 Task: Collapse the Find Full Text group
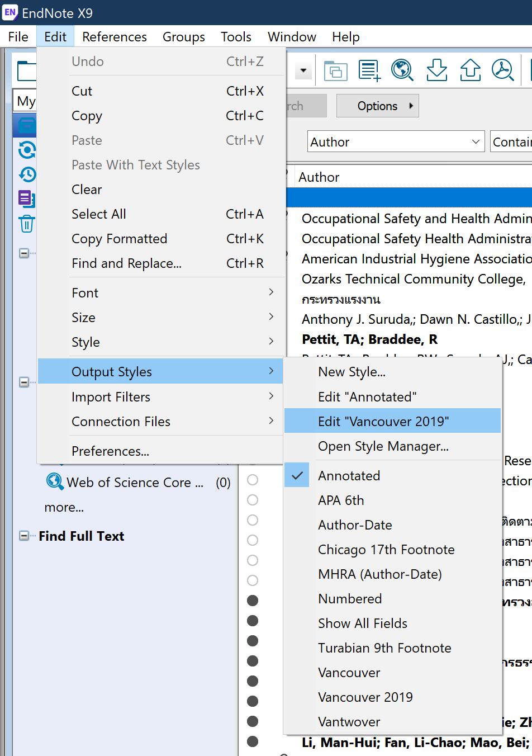[x=24, y=536]
